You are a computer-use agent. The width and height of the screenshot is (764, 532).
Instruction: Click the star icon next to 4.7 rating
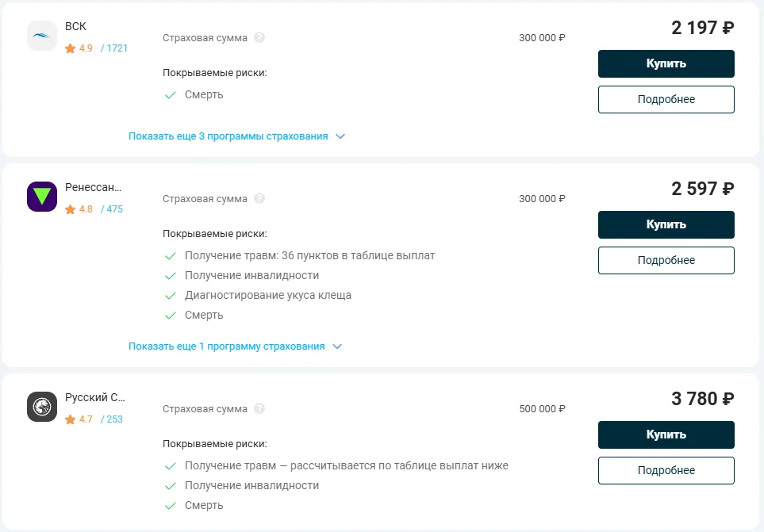pyautogui.click(x=70, y=419)
